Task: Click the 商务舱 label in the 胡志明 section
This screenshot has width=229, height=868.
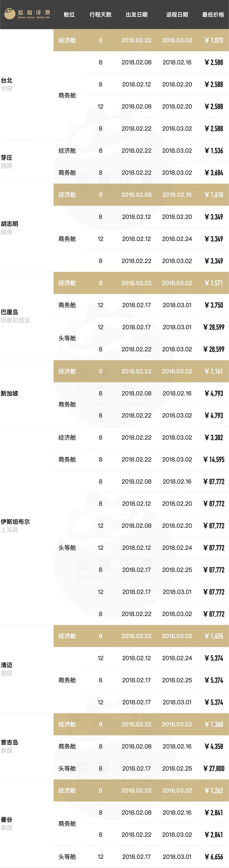Action: pyautogui.click(x=67, y=239)
